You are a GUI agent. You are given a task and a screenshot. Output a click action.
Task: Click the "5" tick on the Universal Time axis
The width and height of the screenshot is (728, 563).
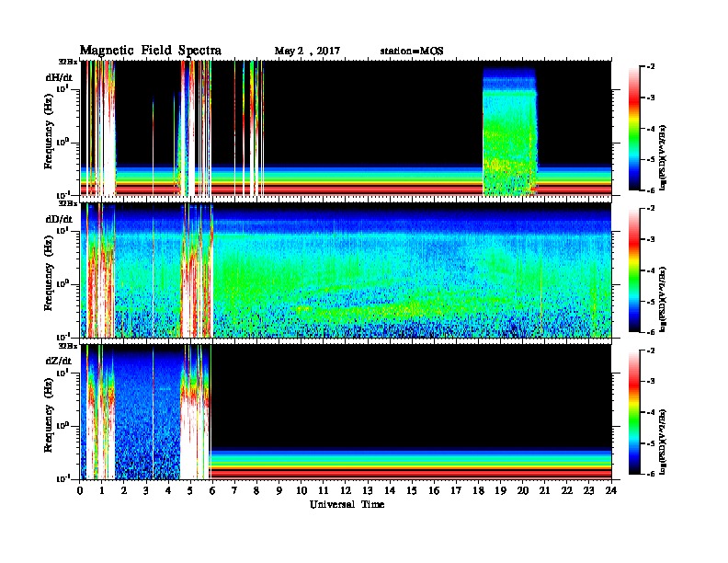coord(190,491)
